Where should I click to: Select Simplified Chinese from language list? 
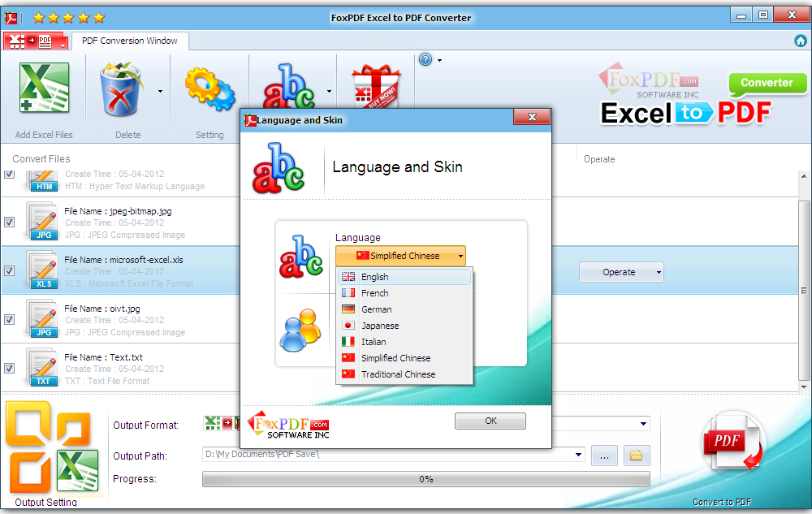[404, 357]
